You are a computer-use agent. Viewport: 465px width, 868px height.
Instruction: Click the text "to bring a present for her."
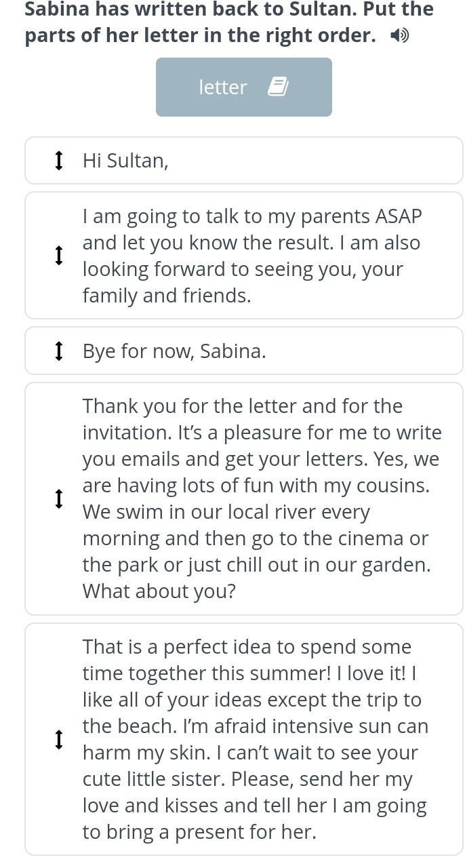coord(199,832)
